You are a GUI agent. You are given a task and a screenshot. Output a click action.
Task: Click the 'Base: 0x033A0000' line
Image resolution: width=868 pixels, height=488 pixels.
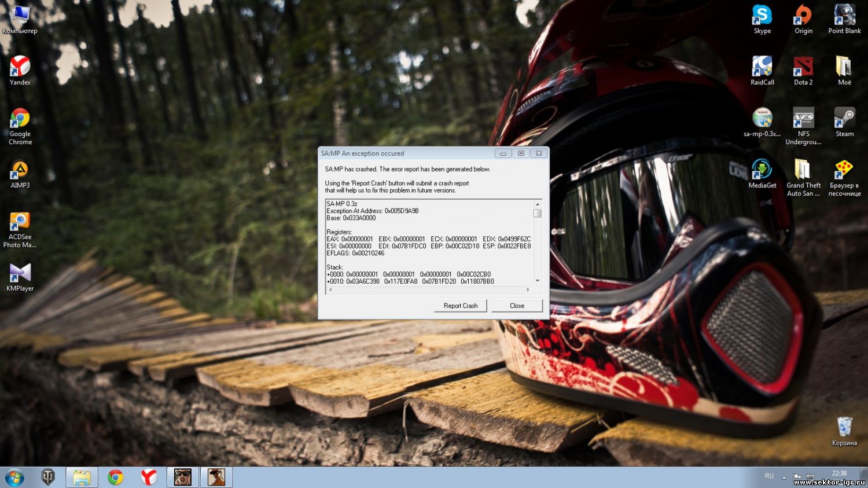coord(351,218)
